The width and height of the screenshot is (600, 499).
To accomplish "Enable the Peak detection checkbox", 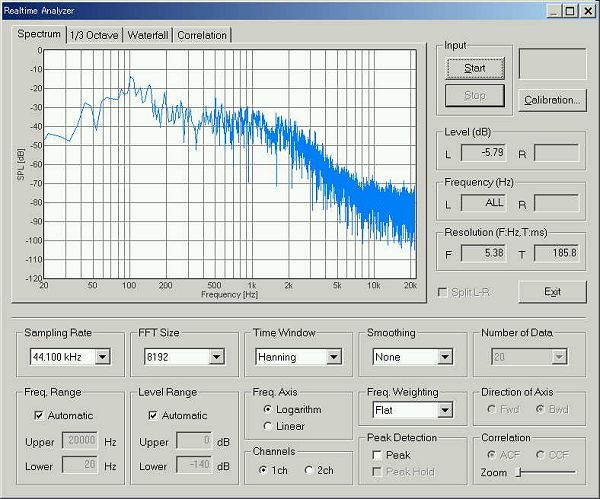I will (377, 455).
